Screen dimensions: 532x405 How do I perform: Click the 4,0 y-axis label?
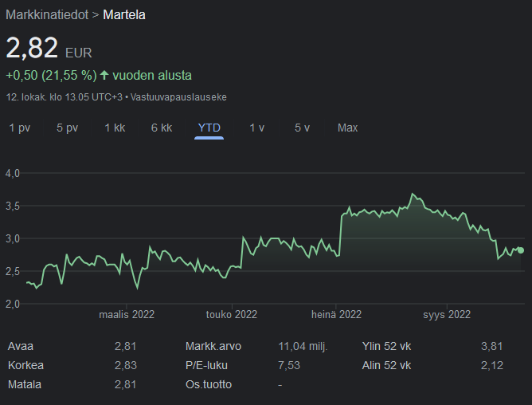click(x=13, y=173)
